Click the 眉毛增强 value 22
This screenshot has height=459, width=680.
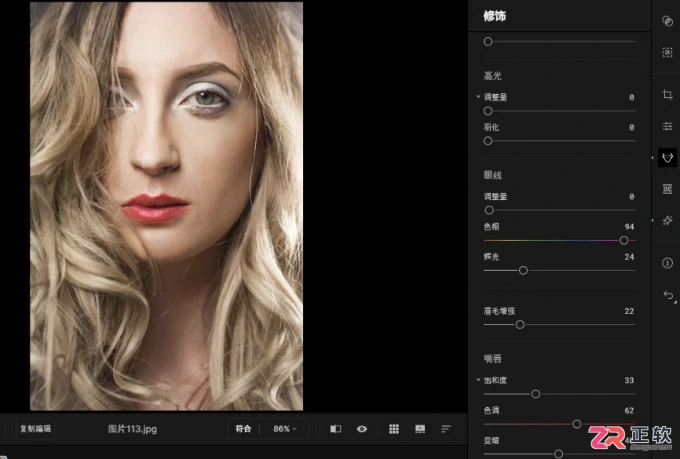629,311
